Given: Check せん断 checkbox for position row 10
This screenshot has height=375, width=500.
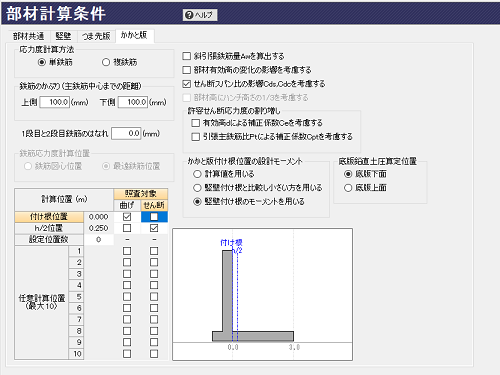Looking at the screenshot, I should pos(154,354).
